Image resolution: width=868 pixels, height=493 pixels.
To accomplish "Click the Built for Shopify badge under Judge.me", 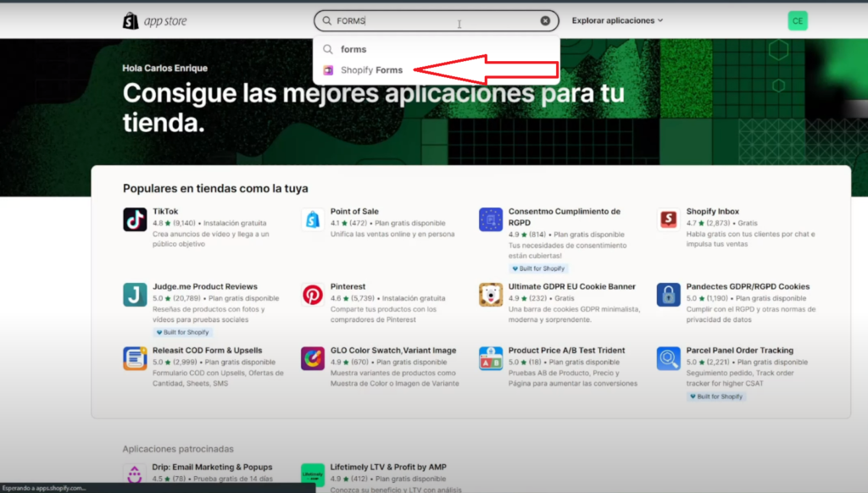I will [183, 333].
